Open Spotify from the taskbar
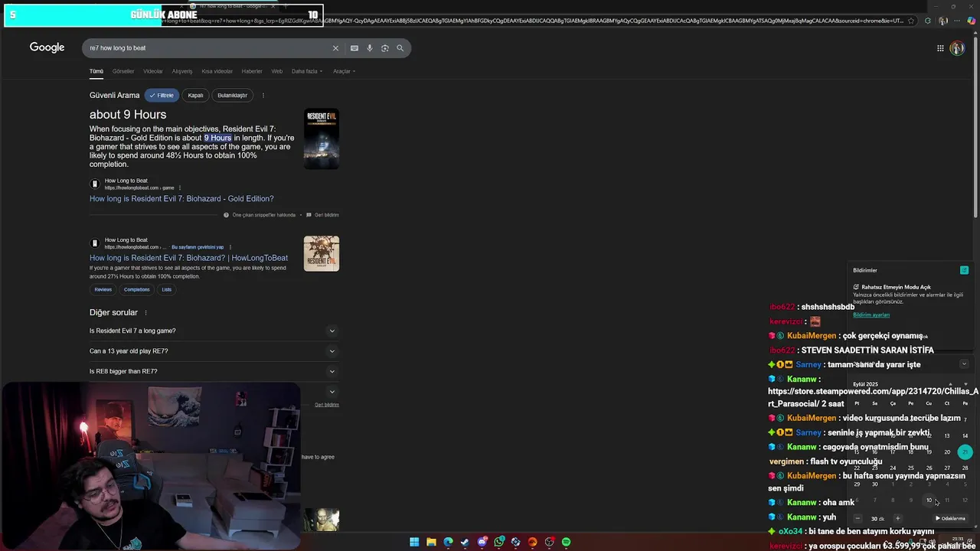 point(566,542)
